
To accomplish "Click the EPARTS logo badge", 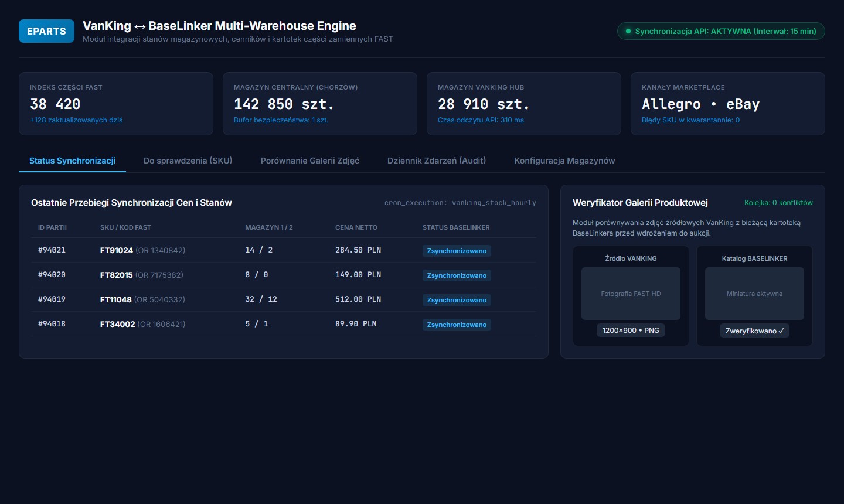I will (x=46, y=31).
